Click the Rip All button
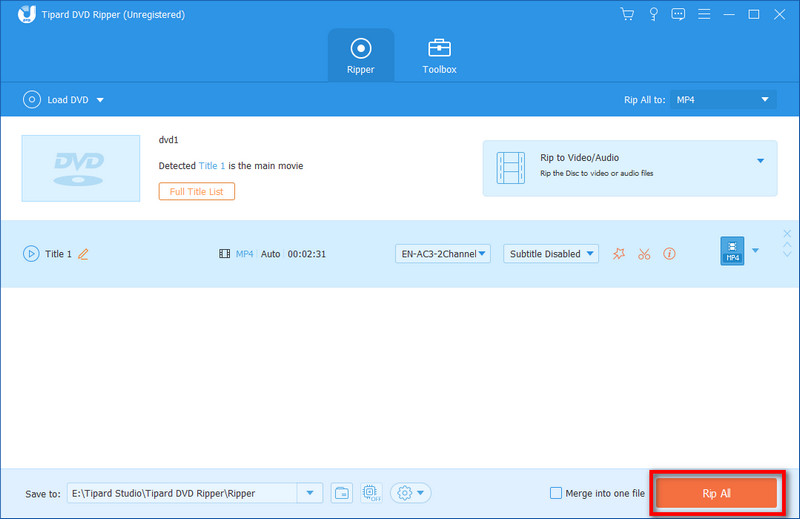Screen dimensions: 800x519 pyautogui.click(x=716, y=493)
